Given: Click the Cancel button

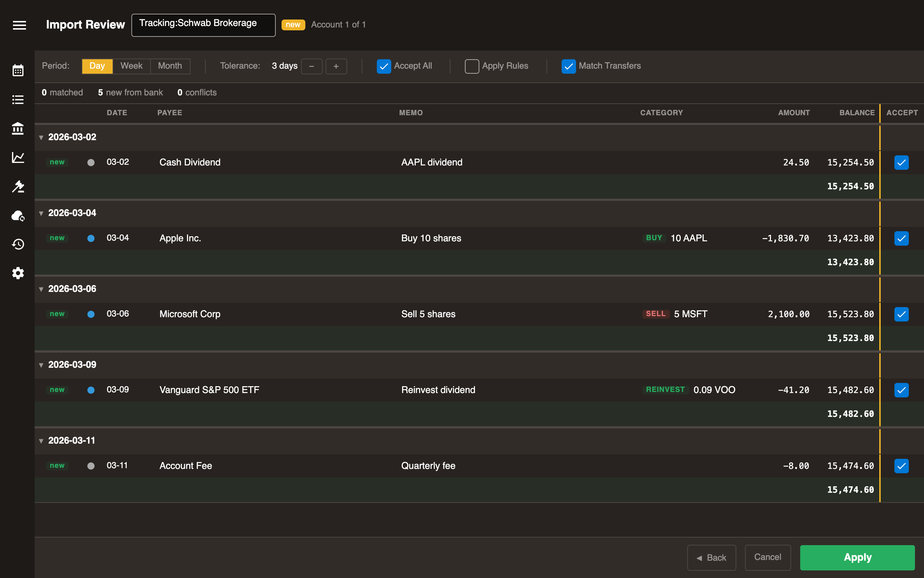Looking at the screenshot, I should (767, 557).
